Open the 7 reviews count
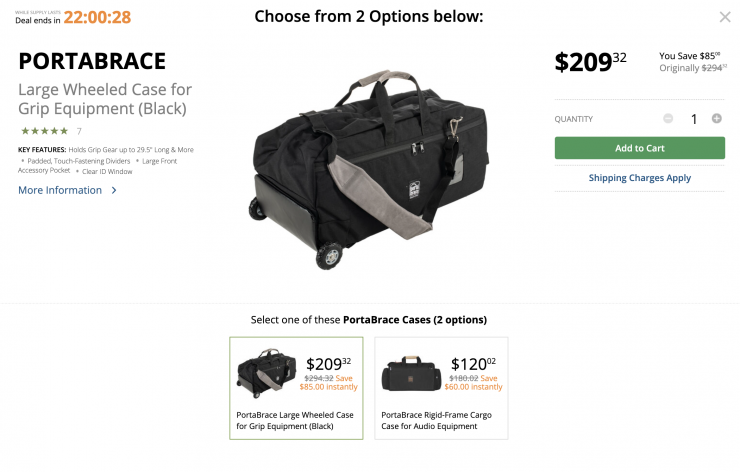The width and height of the screenshot is (740, 472). (x=79, y=131)
